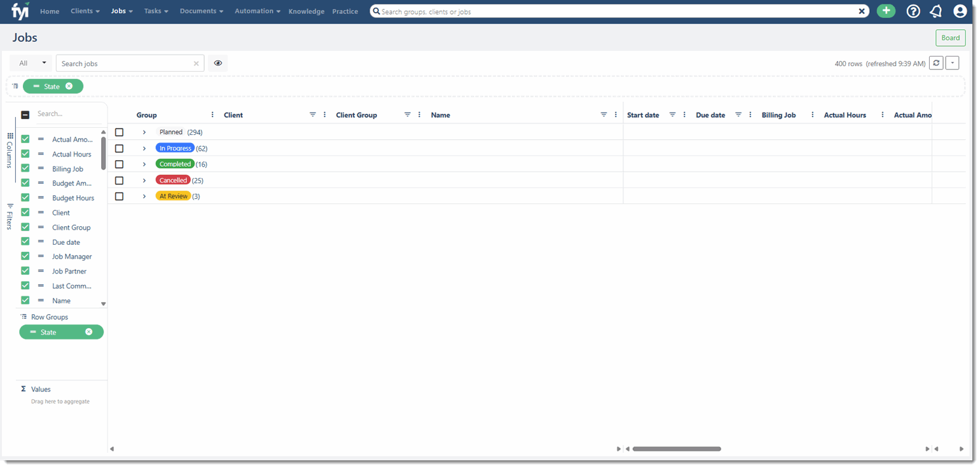Go to Knowledge page

[307, 11]
